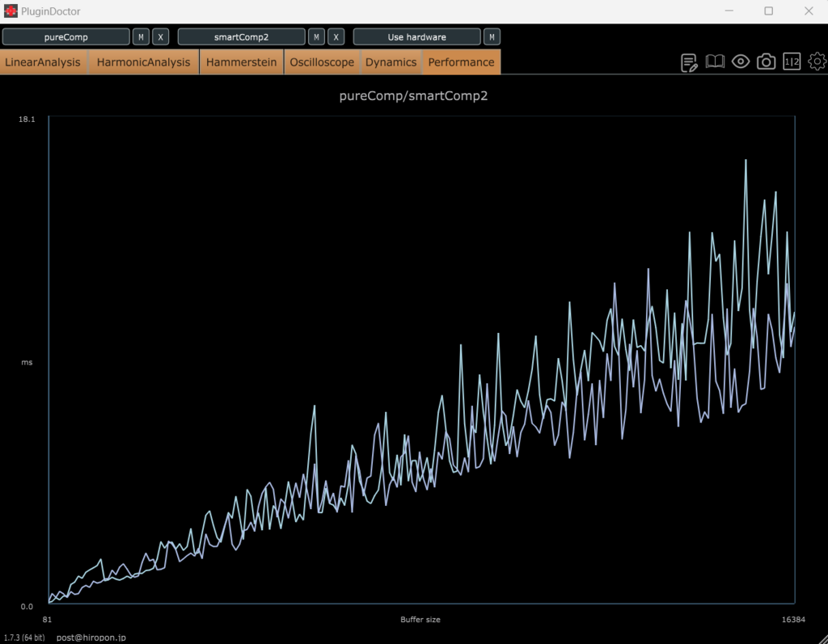Toggle the eye visibility icon
828x644 pixels.
tap(741, 61)
